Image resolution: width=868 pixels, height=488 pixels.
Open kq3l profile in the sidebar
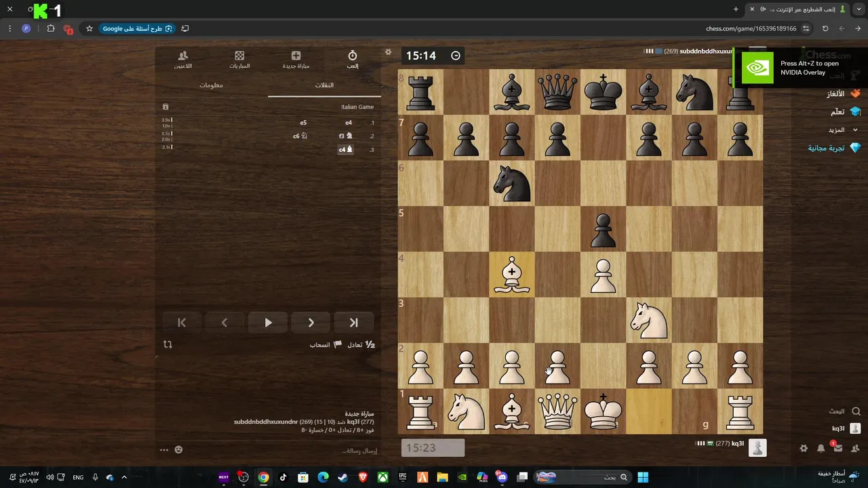coord(846,428)
